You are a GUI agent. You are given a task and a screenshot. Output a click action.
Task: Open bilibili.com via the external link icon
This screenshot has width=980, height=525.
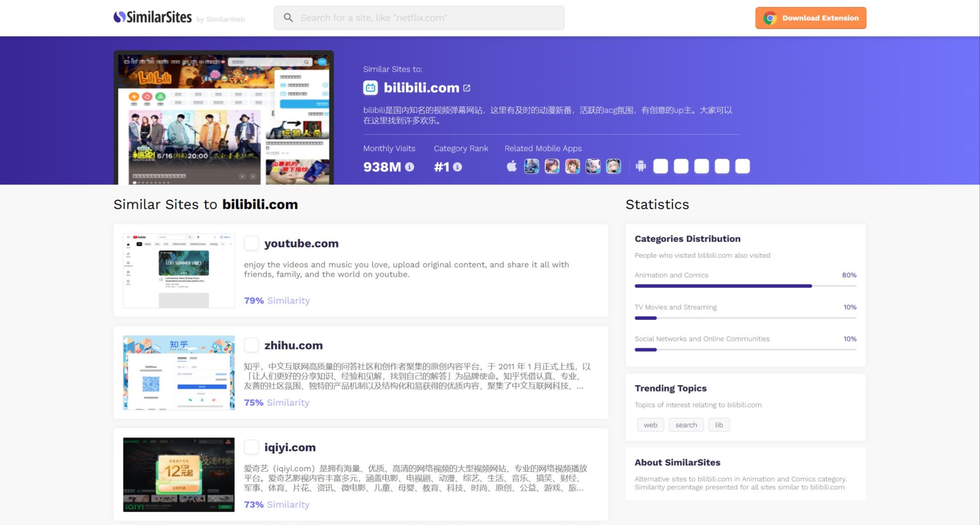tap(467, 88)
